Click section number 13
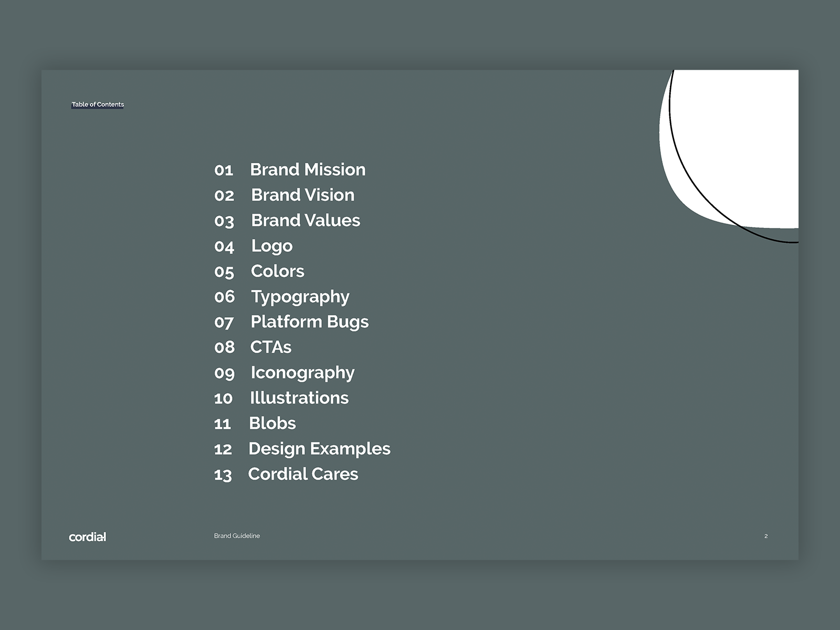 pos(223,475)
